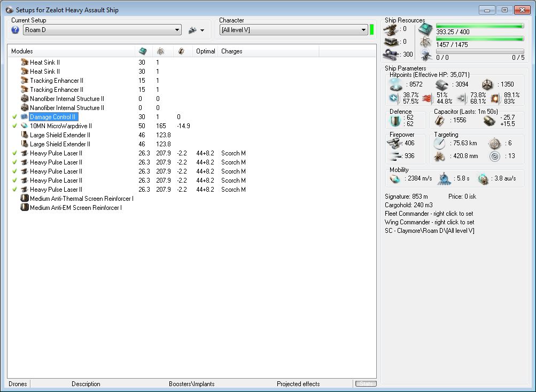Click the Charges column header
This screenshot has width=536, height=392.
pos(268,51)
